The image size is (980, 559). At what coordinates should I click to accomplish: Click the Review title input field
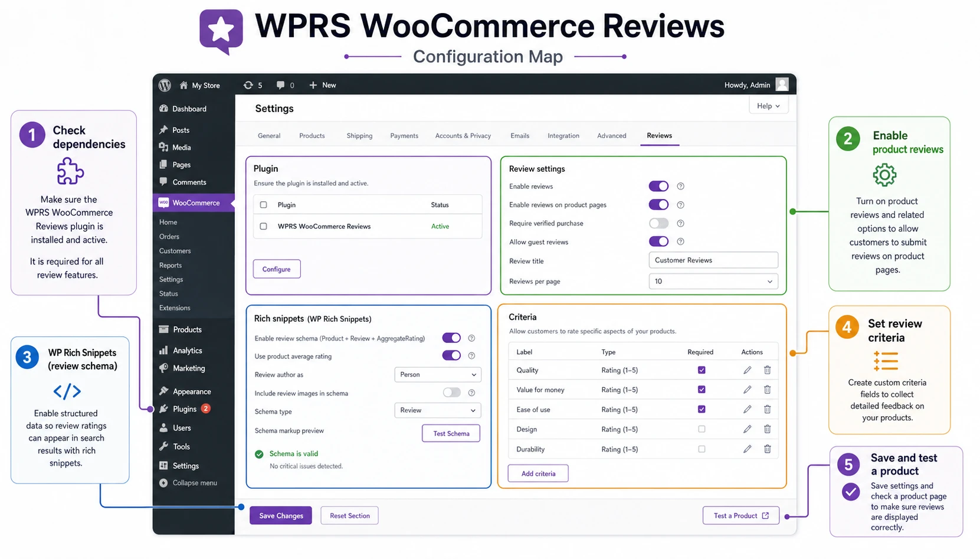click(x=713, y=260)
